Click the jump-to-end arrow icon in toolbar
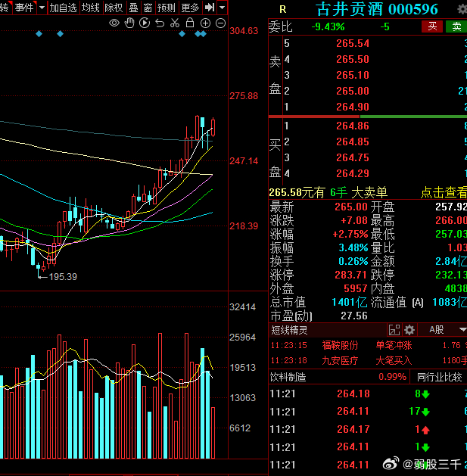467x476 pixels. [x=210, y=8]
